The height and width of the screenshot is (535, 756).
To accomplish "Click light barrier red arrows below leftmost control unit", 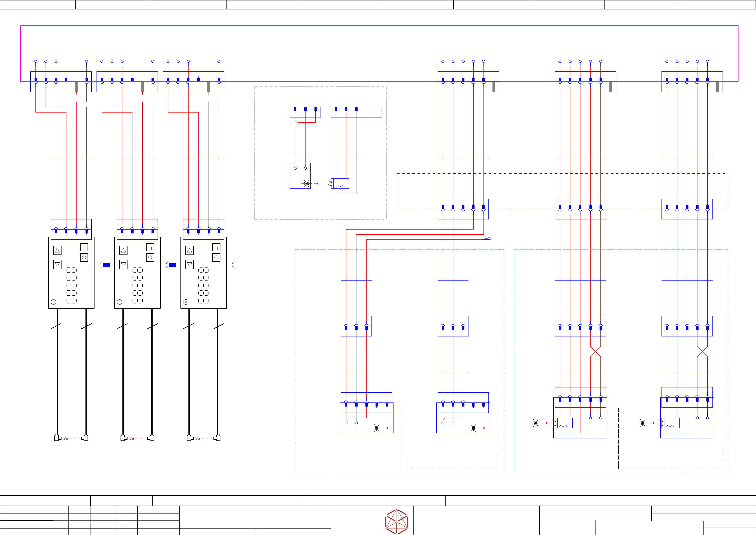I will 66,438.
